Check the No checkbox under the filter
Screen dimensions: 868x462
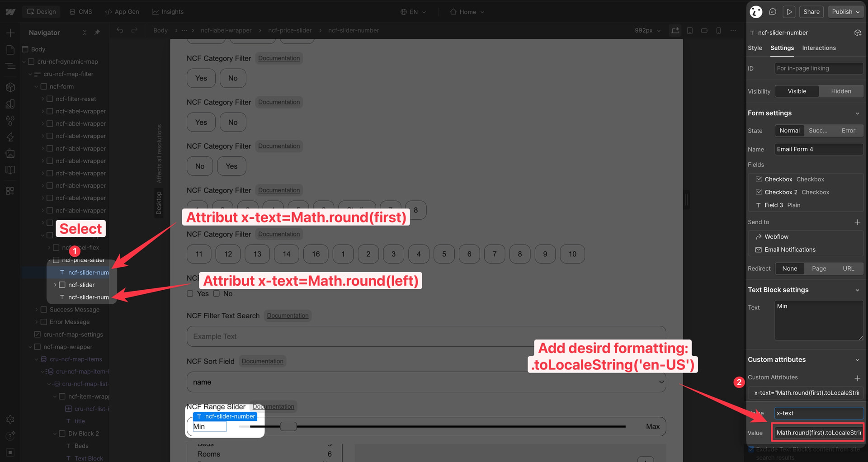pyautogui.click(x=216, y=294)
